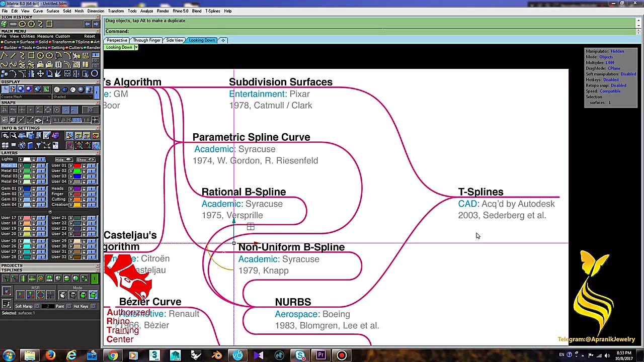Click the blue boxes group icon
The image size is (644, 362).
[4, 73]
